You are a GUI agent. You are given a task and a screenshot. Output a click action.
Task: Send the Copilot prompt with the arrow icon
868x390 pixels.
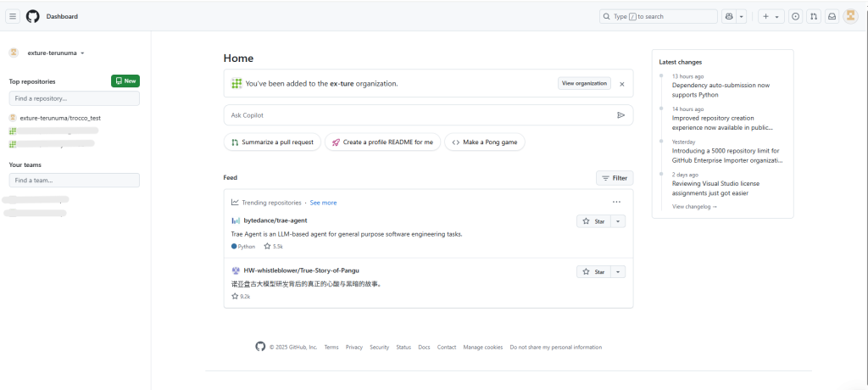click(620, 115)
